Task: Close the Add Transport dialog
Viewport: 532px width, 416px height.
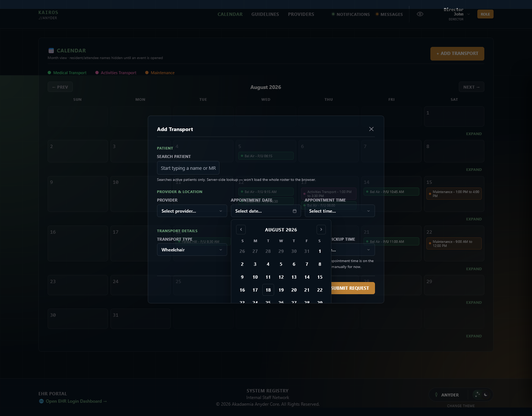Action: [x=371, y=129]
